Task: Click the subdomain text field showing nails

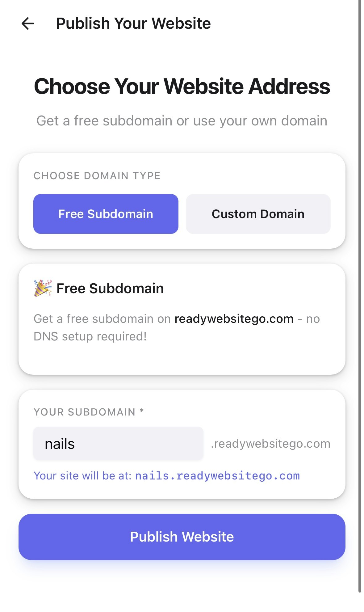Action: pyautogui.click(x=119, y=443)
